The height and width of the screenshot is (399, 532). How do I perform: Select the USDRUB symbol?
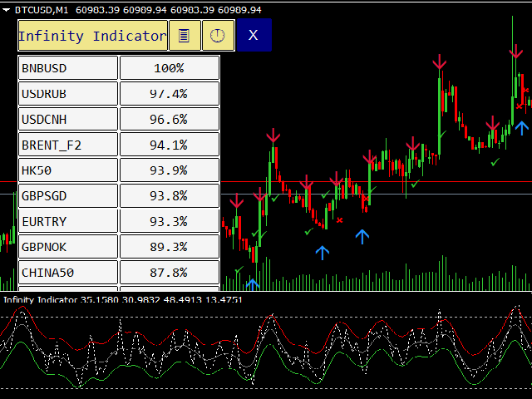pyautogui.click(x=68, y=94)
